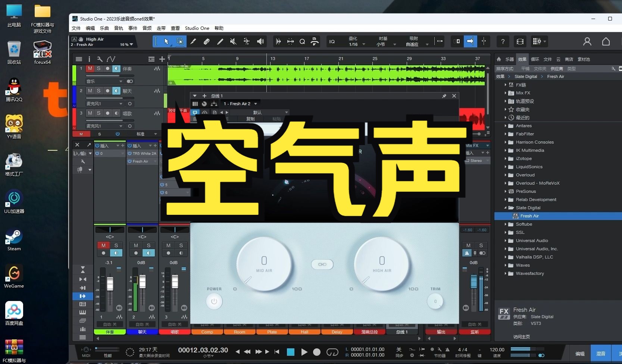The height and width of the screenshot is (364, 622).
Task: Toggle Fresh Air insert power in channel 2
Action: coord(130,161)
